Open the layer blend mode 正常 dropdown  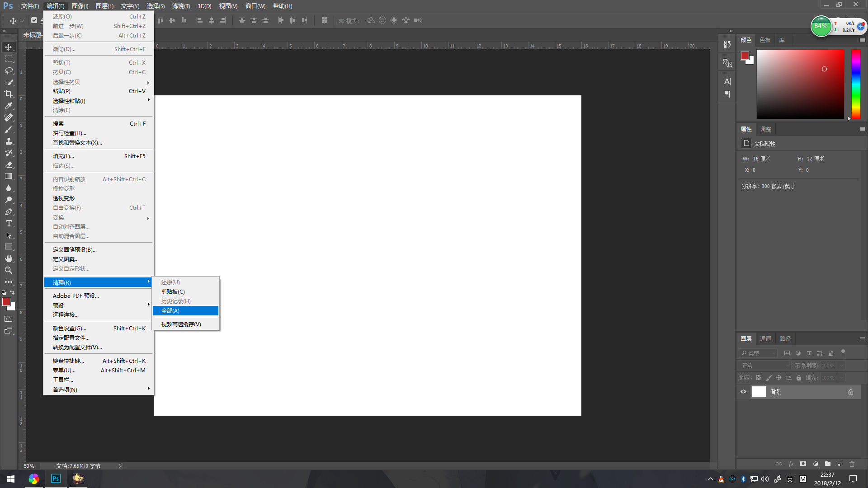click(x=764, y=366)
